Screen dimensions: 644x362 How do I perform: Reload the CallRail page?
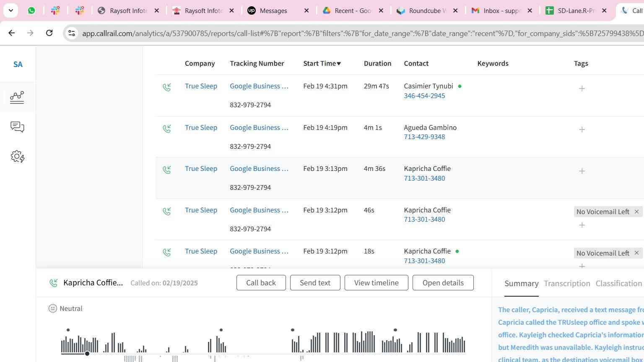tap(49, 33)
